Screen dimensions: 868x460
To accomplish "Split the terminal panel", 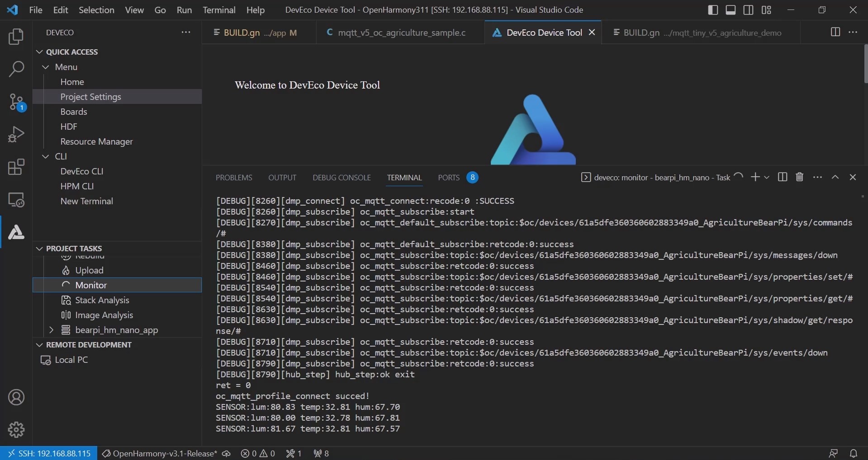I will [783, 177].
